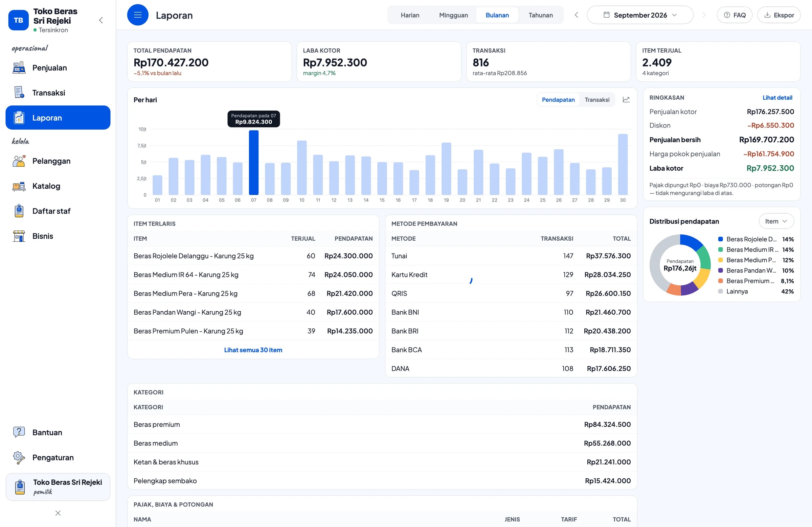Image resolution: width=812 pixels, height=527 pixels.
Task: Click the Beras premium category row
Action: coord(382,424)
